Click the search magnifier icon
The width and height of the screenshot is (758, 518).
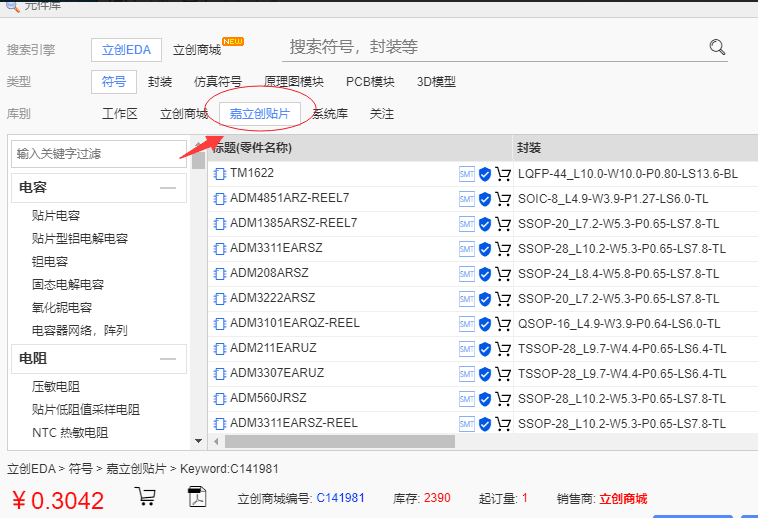[717, 47]
